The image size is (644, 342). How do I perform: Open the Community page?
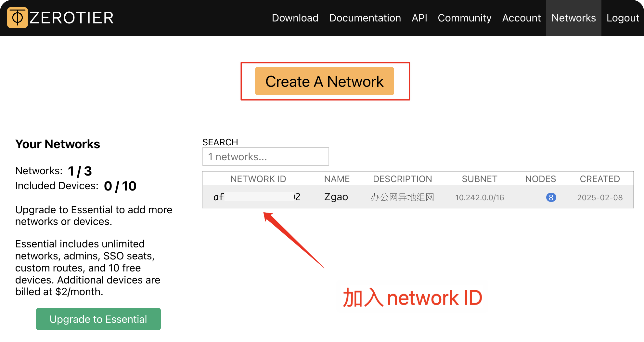[x=464, y=18]
